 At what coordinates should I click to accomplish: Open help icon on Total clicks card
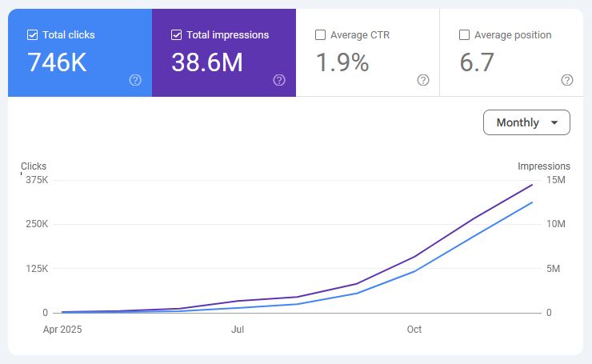[x=135, y=80]
